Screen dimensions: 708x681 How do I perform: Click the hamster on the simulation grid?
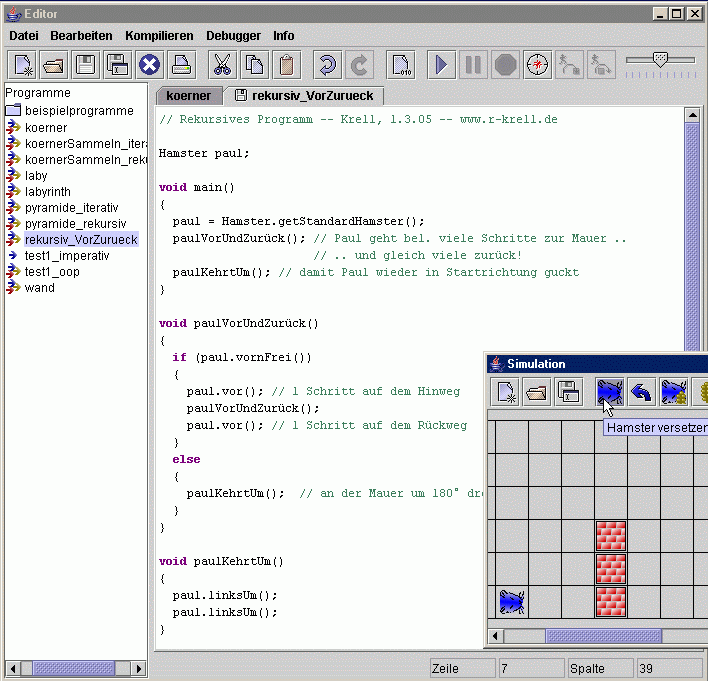[512, 601]
